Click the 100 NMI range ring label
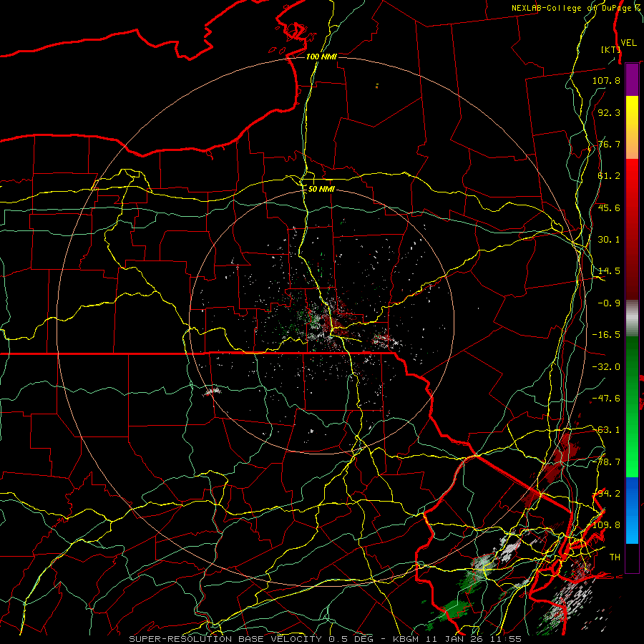The width and height of the screenshot is (644, 644). (x=321, y=57)
